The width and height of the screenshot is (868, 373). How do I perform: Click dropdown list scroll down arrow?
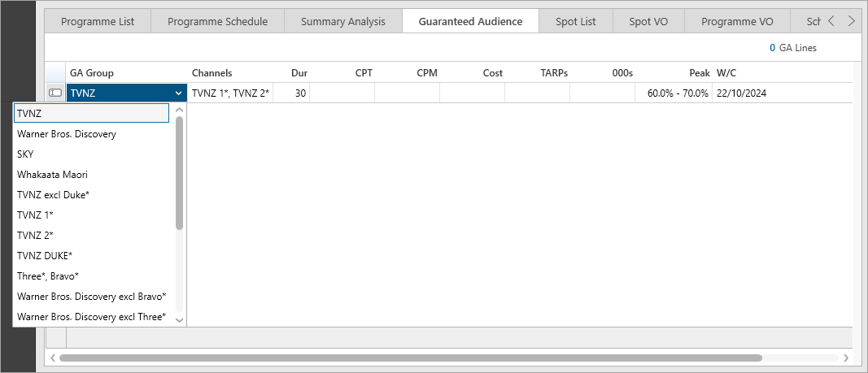[x=179, y=319]
